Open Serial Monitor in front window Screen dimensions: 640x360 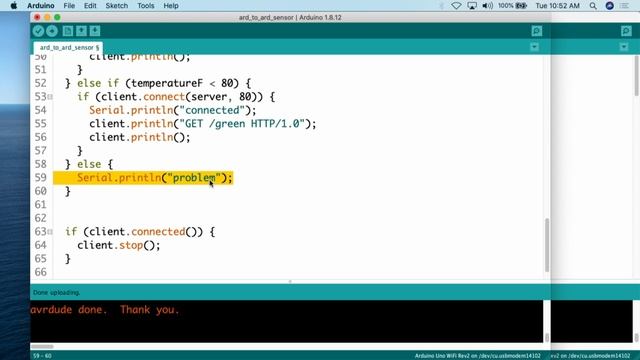click(x=537, y=31)
